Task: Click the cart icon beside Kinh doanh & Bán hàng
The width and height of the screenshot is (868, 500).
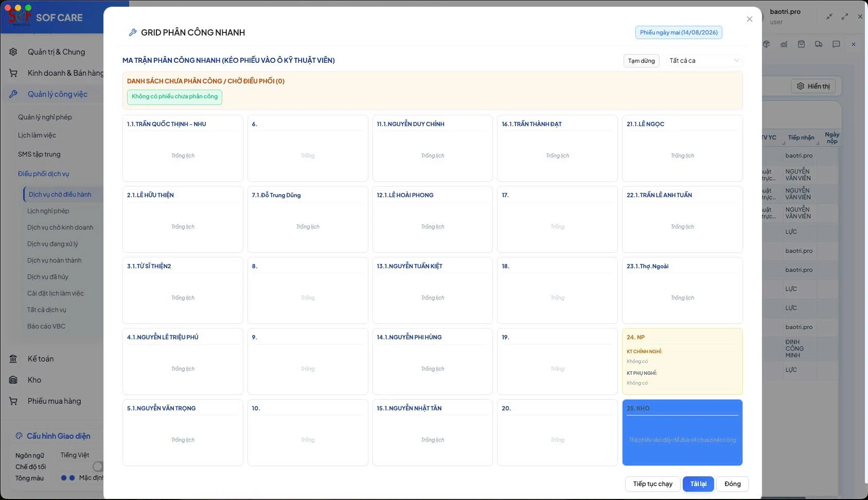Action: [x=13, y=73]
